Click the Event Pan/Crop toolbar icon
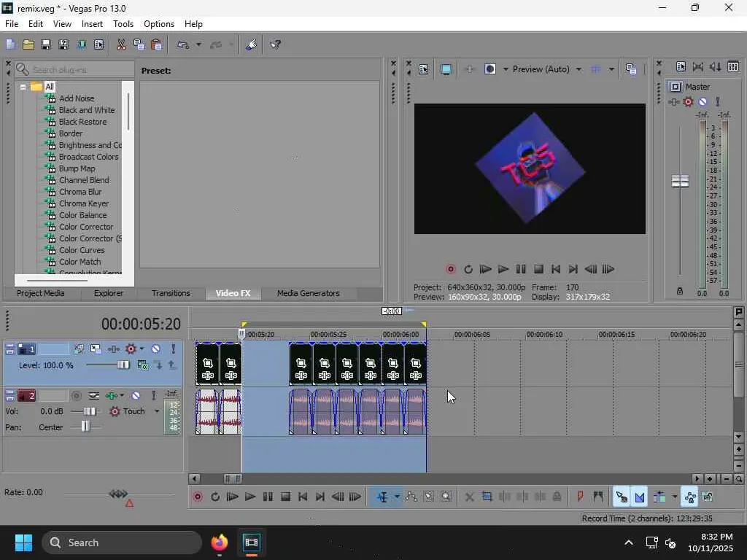747x560 pixels. click(x=487, y=497)
